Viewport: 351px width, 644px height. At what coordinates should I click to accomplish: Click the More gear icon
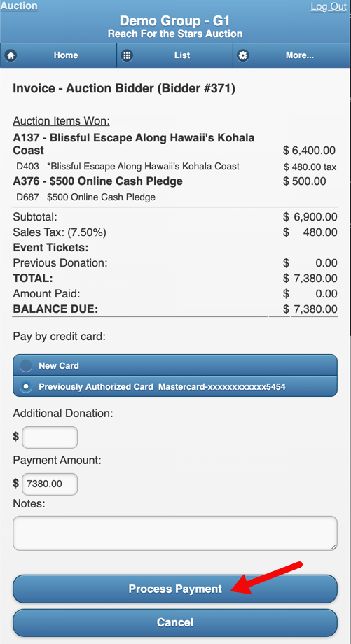tap(243, 55)
